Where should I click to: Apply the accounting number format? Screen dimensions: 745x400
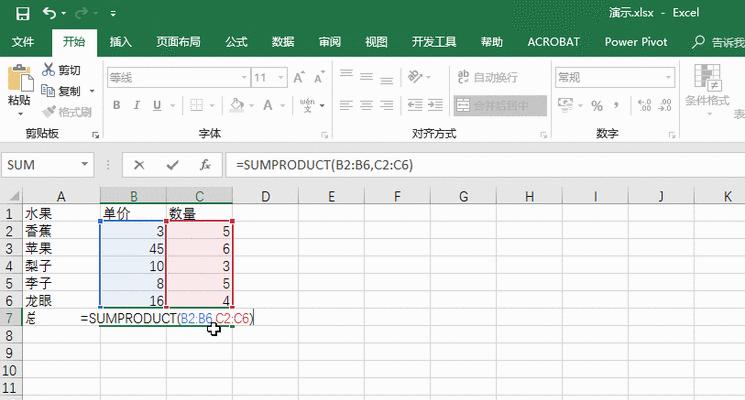565,105
